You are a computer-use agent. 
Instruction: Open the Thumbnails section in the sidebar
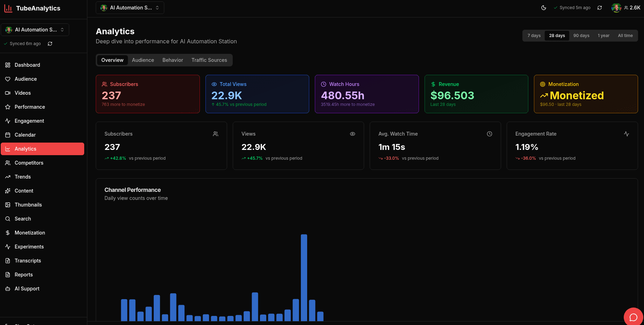28,204
